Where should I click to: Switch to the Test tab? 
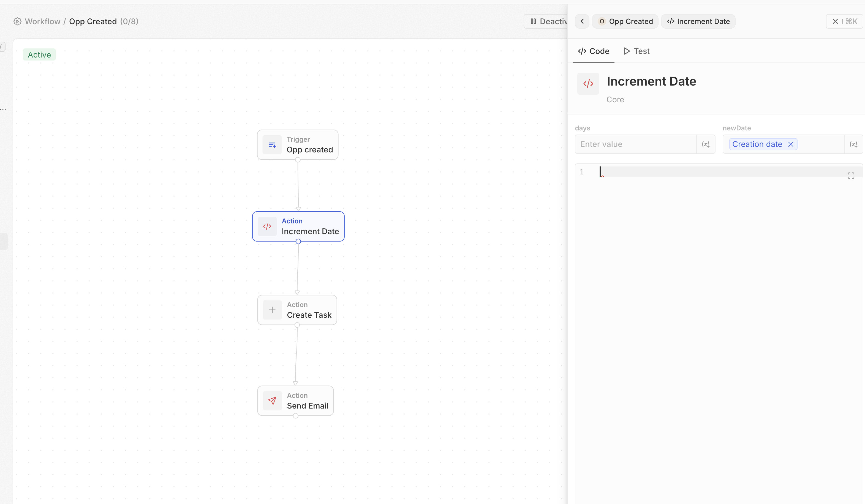(x=636, y=51)
